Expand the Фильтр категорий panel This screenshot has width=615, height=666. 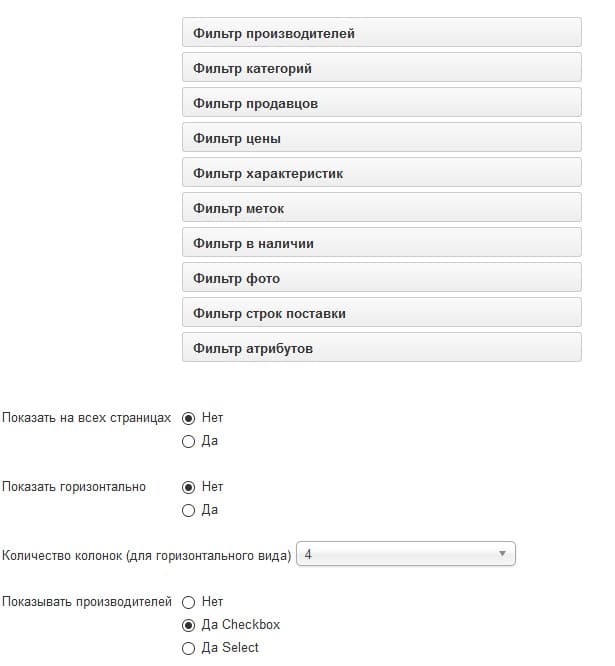382,68
